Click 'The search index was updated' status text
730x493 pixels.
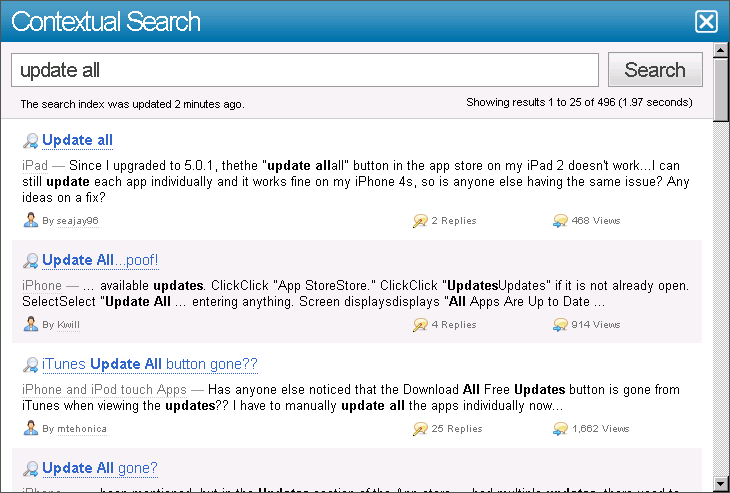tap(132, 104)
